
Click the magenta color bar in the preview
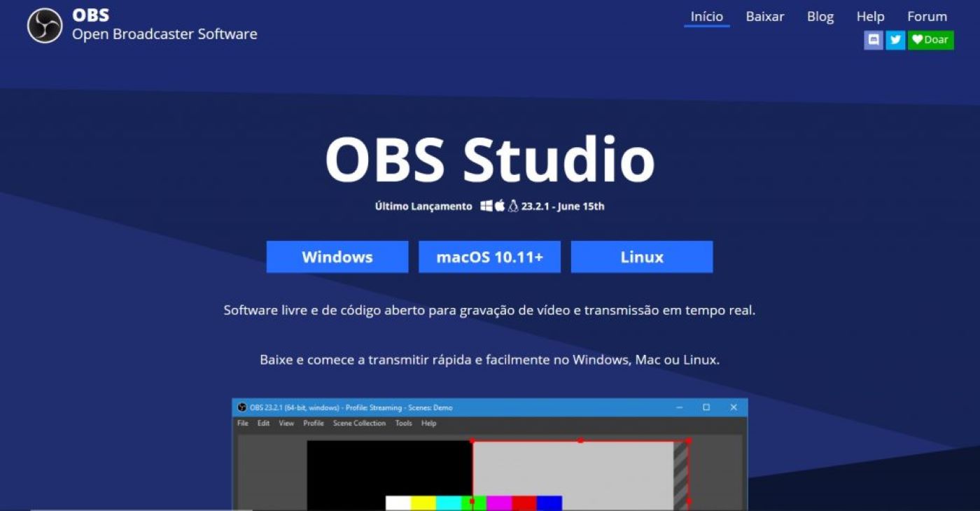[x=499, y=503]
